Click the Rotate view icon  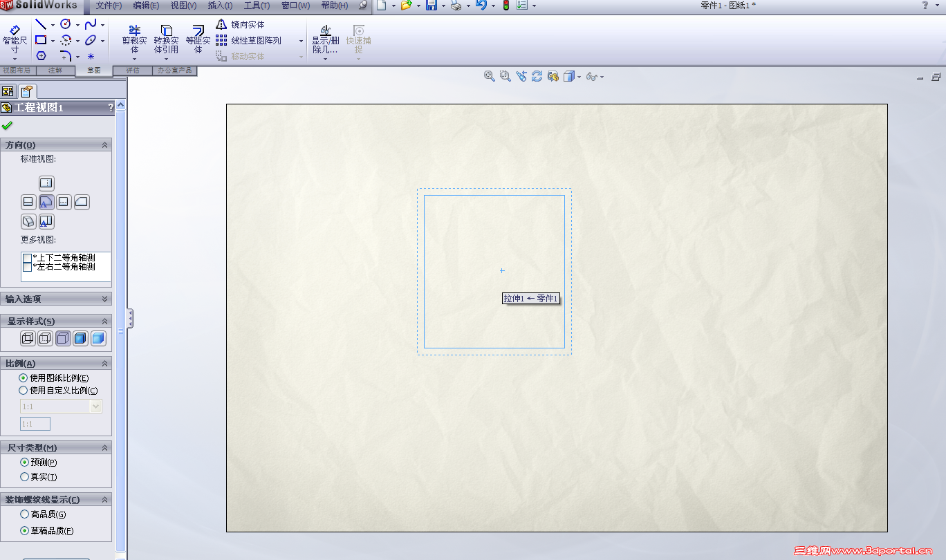tap(537, 76)
